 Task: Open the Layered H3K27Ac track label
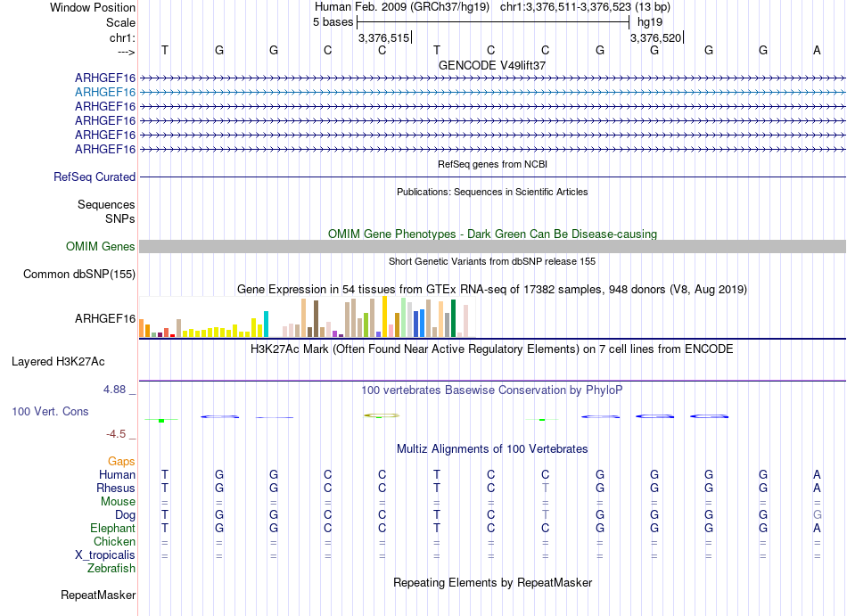point(58,362)
